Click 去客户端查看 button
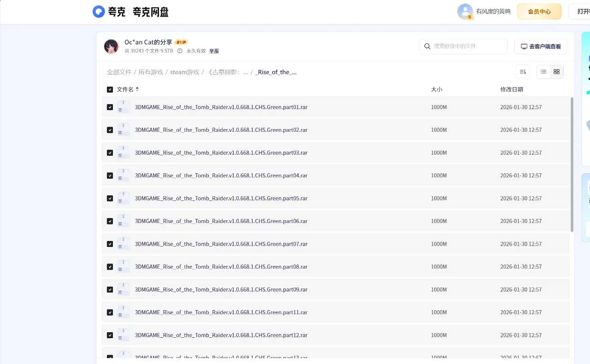590x364 pixels. coord(541,47)
